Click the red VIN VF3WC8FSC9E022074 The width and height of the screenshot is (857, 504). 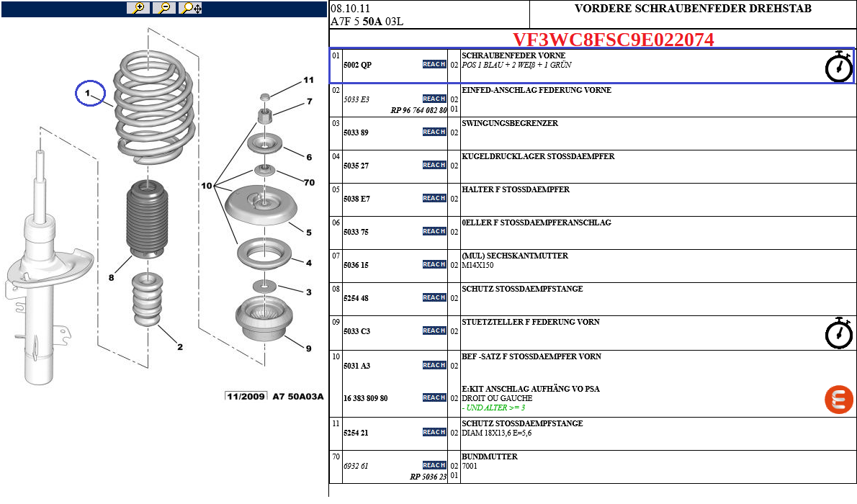(x=613, y=40)
